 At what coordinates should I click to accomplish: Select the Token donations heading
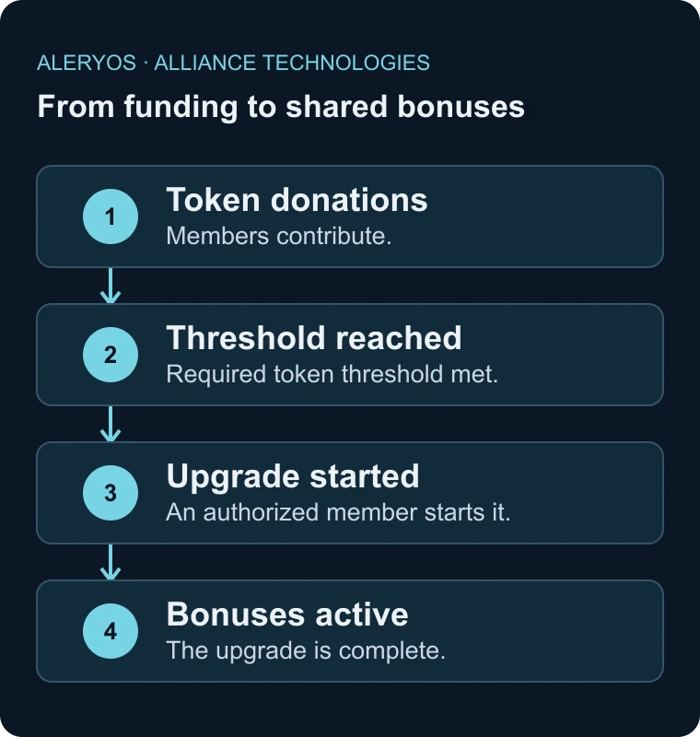297,200
